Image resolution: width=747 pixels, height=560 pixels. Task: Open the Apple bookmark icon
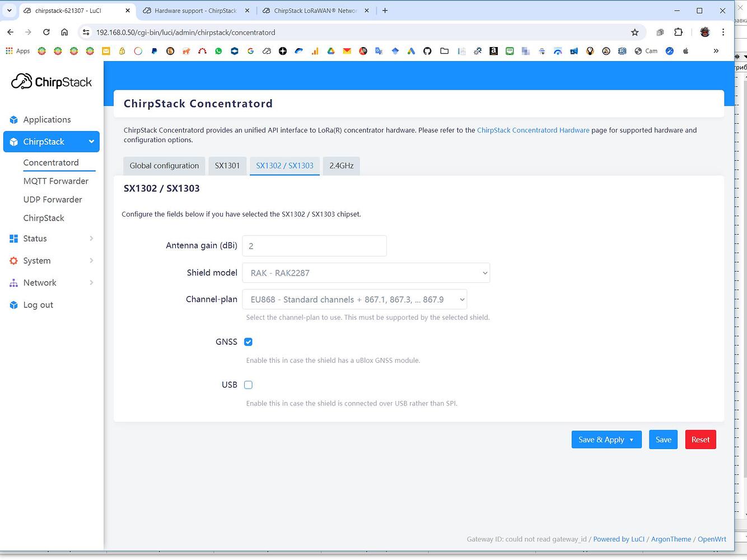click(x=686, y=51)
